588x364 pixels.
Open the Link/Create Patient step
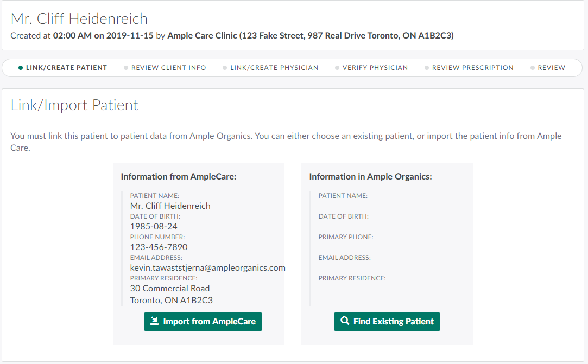point(66,68)
